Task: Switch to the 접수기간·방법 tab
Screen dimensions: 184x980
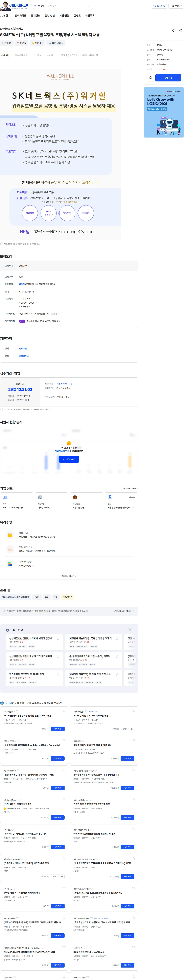Action: [x=21, y=55]
